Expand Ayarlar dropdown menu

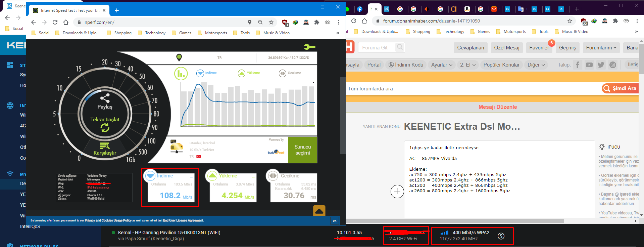[x=442, y=65]
